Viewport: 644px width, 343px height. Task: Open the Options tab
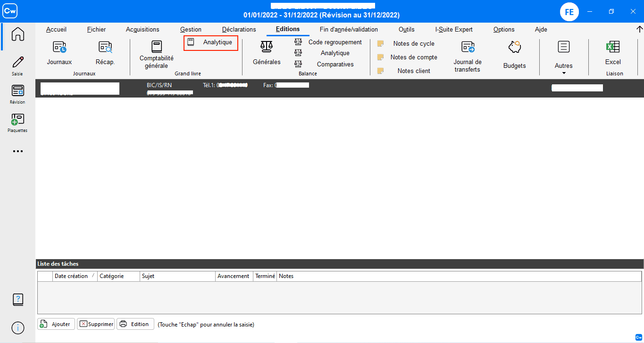pyautogui.click(x=504, y=29)
